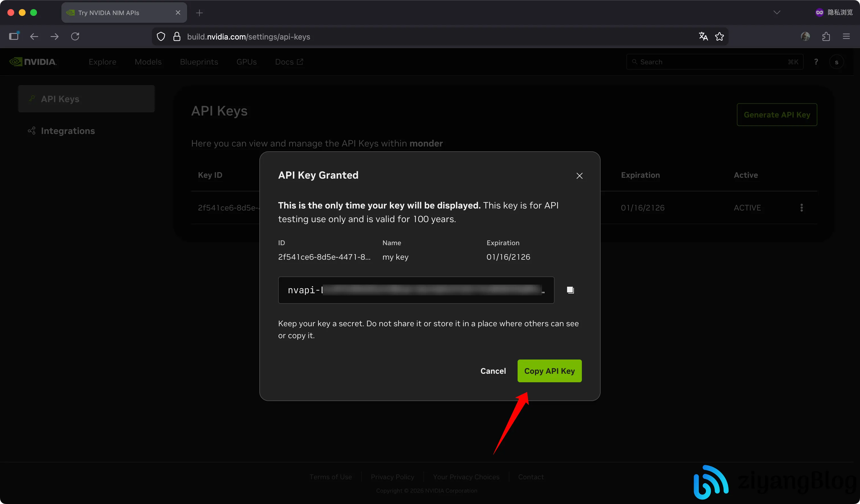
Task: Bookmark the page with the star icon
Action: point(720,36)
